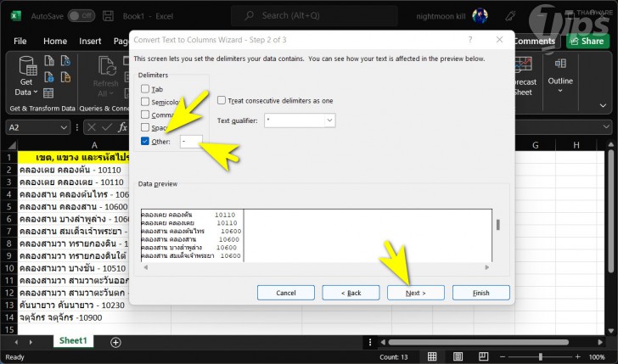The height and width of the screenshot is (364, 618).
Task: Switch to Page Break Preview
Action: (483, 356)
